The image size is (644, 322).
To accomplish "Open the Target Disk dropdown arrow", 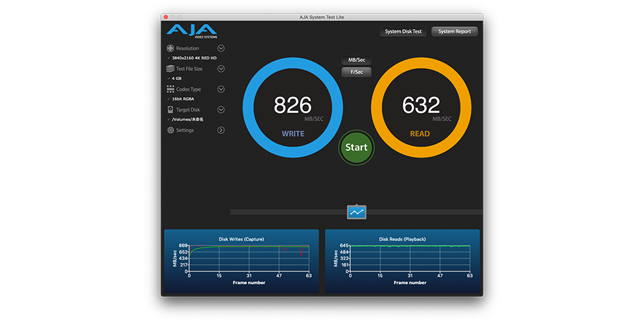I will pyautogui.click(x=221, y=110).
